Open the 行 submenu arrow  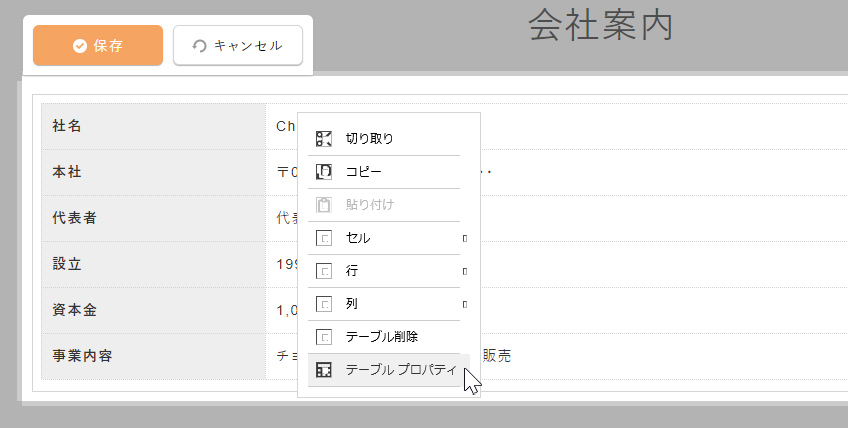click(465, 271)
